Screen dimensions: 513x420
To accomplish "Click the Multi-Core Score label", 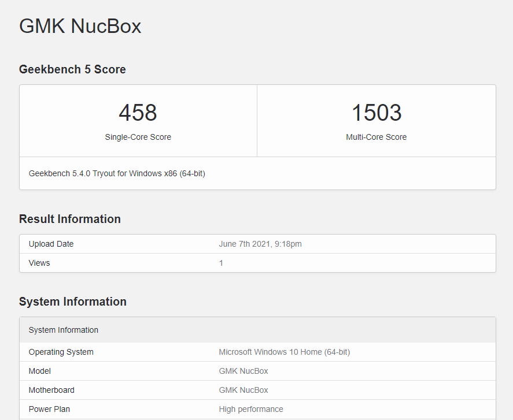I will [x=377, y=137].
